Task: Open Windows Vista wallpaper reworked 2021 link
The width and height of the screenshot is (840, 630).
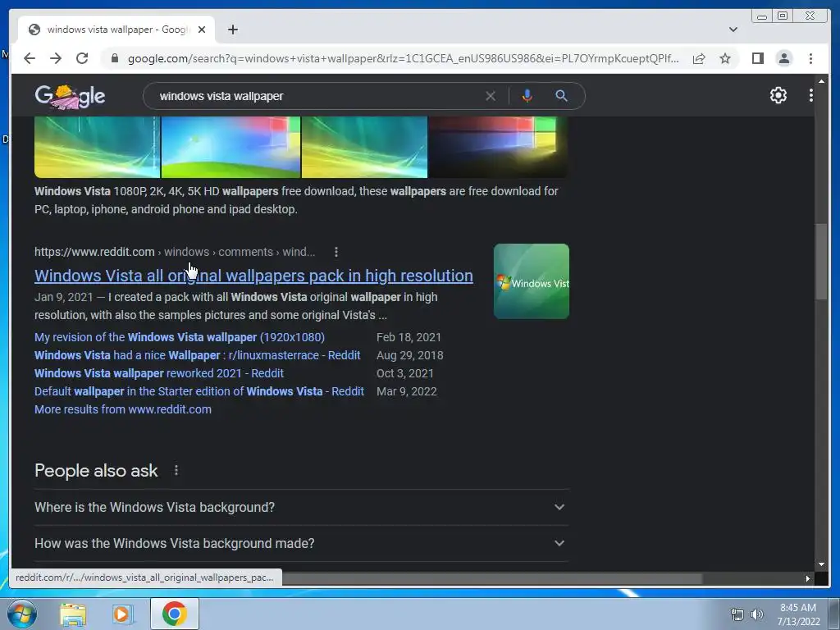Action: (159, 373)
